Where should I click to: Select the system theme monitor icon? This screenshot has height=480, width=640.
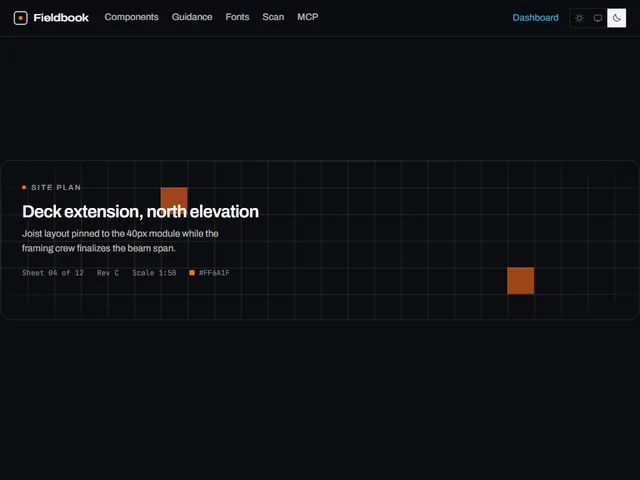(x=598, y=18)
